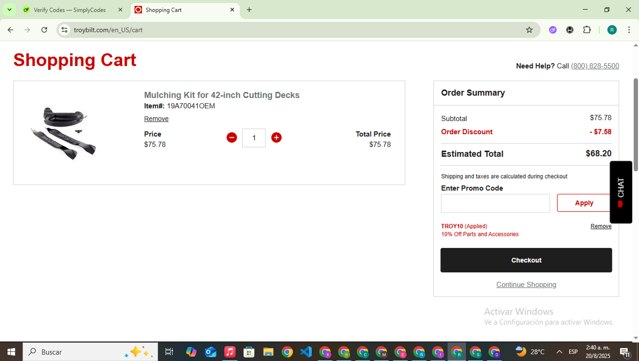Click the mulching kit product thumbnail

tap(64, 133)
